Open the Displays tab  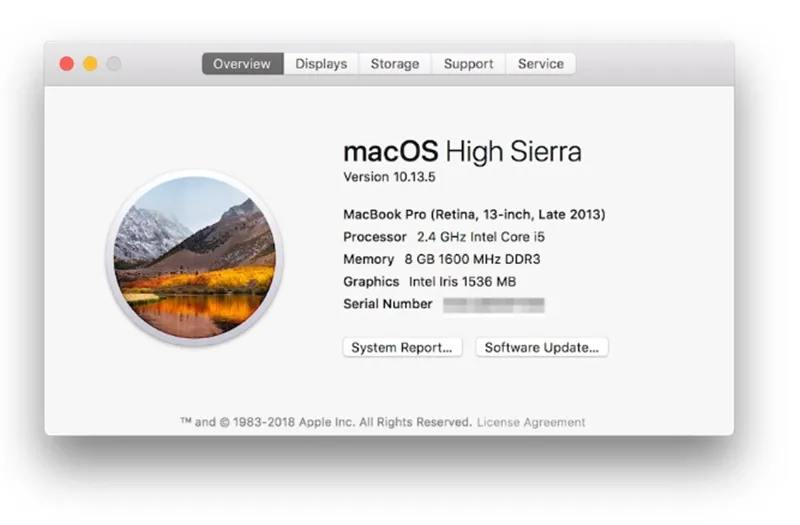tap(321, 64)
